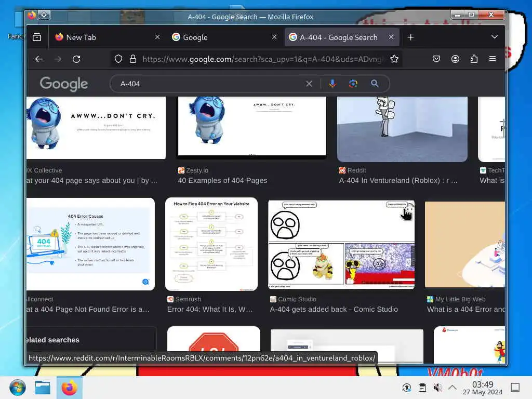Open Firefox hamburger application menu
This screenshot has height=399, width=532.
pos(493,59)
